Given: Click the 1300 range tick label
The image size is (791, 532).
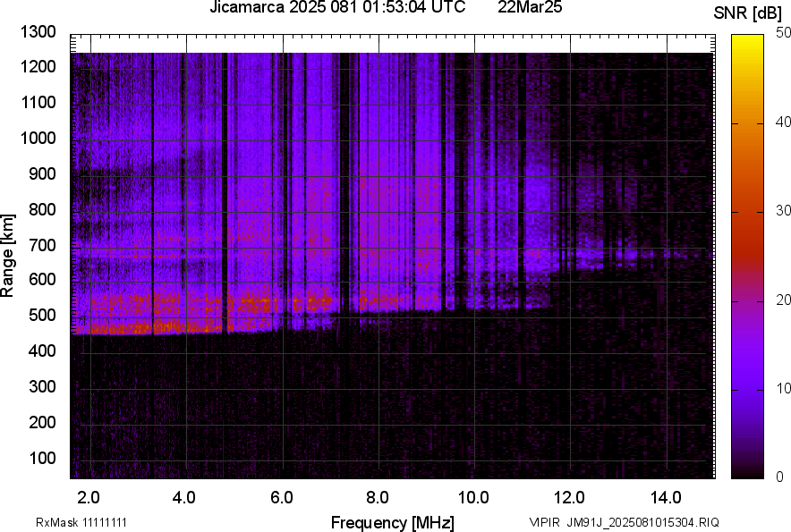Looking at the screenshot, I should 38,32.
